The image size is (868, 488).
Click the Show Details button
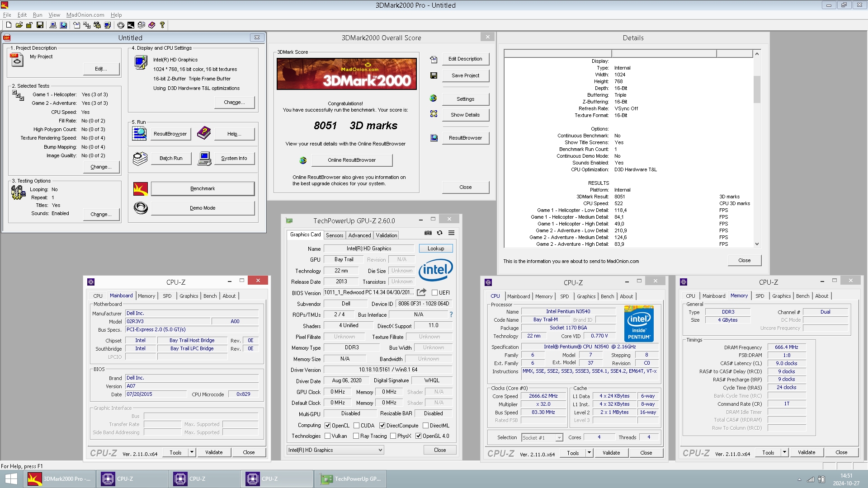click(465, 115)
